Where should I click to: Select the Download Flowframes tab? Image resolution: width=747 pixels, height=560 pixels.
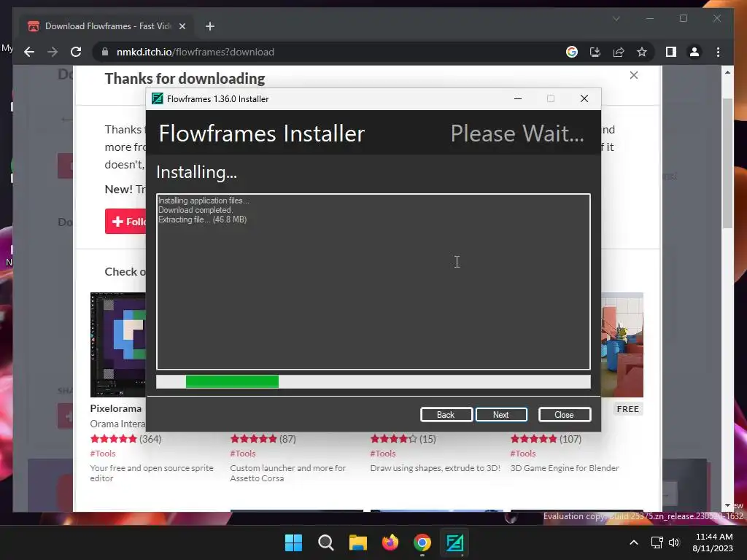tap(106, 26)
